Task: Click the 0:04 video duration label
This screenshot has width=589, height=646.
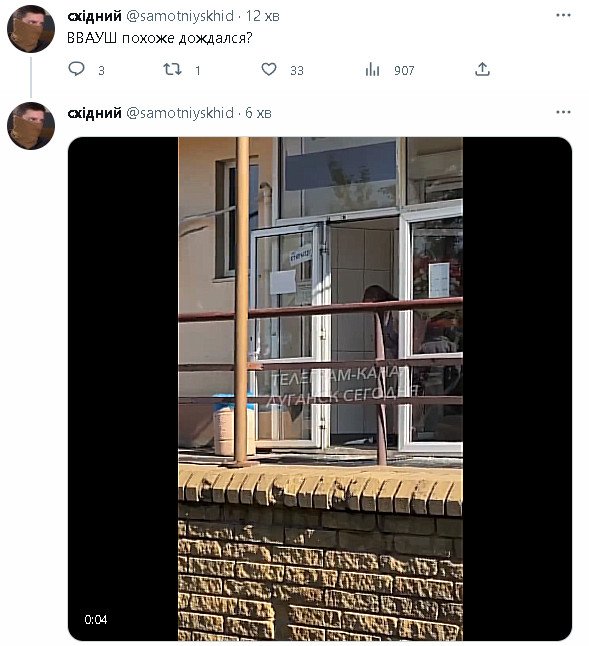Action: tap(96, 619)
